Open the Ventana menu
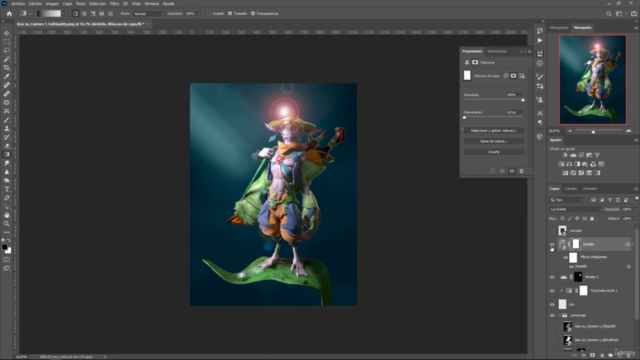The height and width of the screenshot is (360, 640). pos(151,3)
